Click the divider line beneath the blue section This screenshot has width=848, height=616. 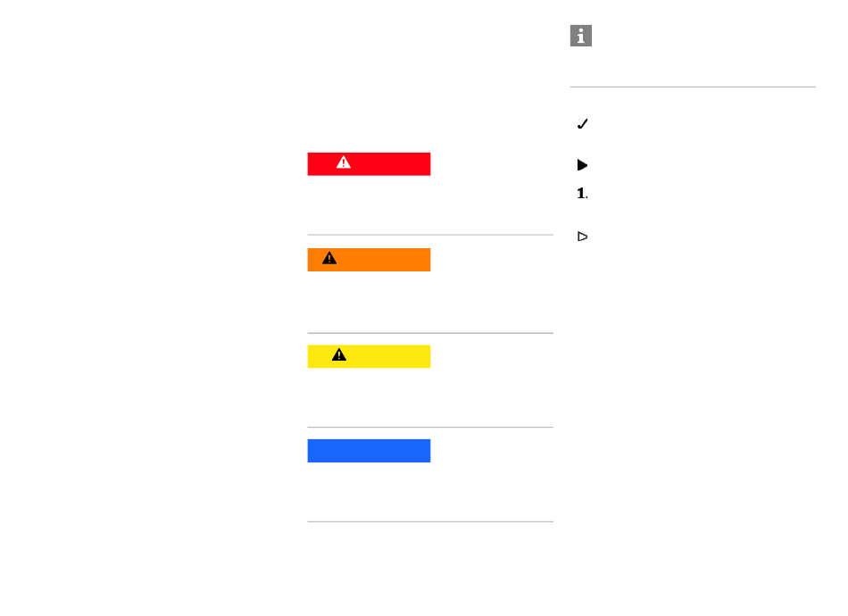click(x=430, y=522)
